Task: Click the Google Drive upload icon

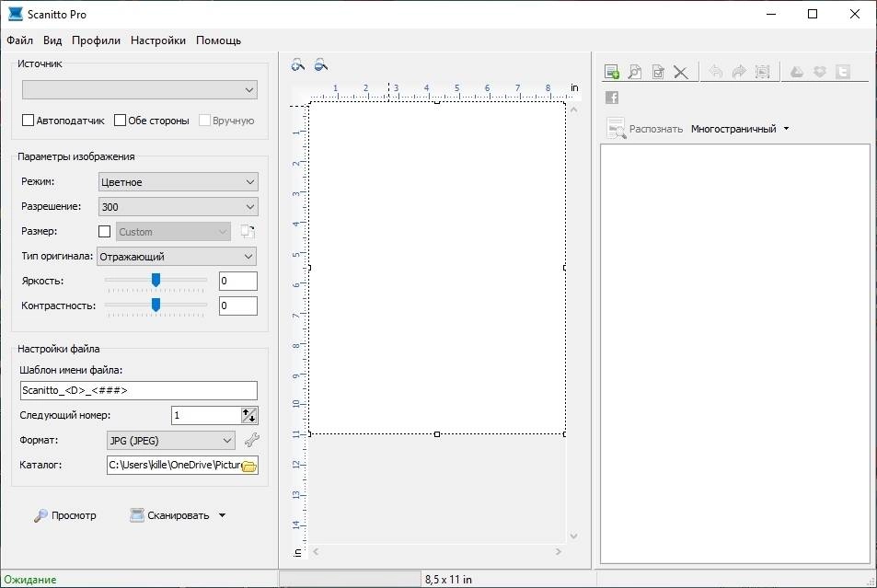Action: click(x=797, y=72)
